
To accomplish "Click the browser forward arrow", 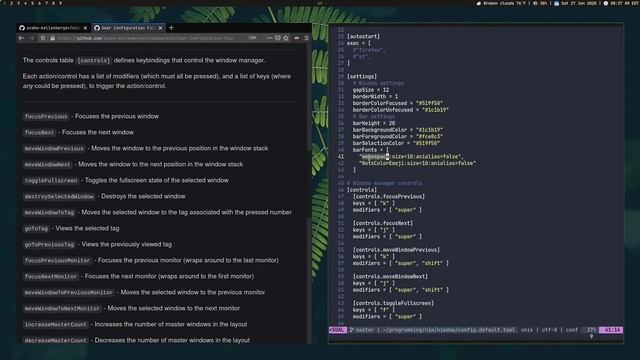I will [31, 38].
